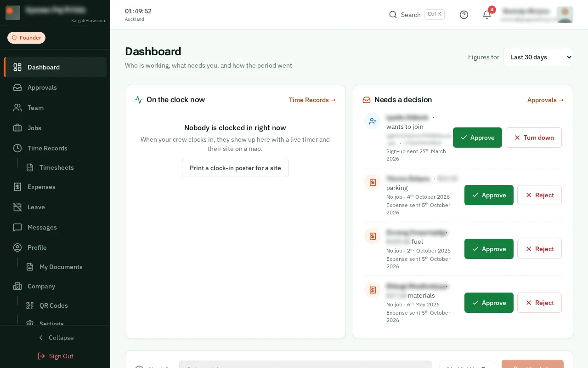Viewport: 588px width, 368px height.
Task: Approve the fuel expense
Action: pos(489,249)
